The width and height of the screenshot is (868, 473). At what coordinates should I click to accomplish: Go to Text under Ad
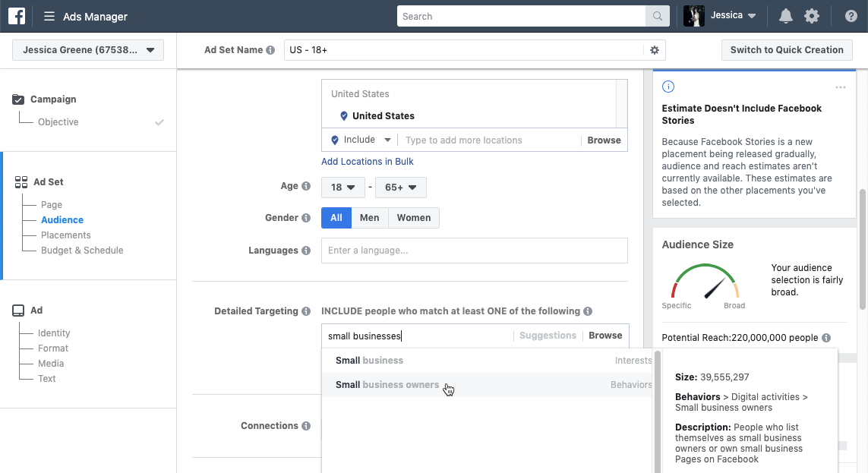click(46, 378)
